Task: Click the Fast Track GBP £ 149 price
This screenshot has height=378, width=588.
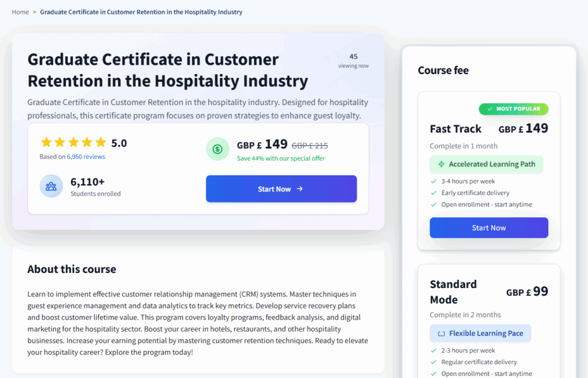Action: click(x=523, y=128)
